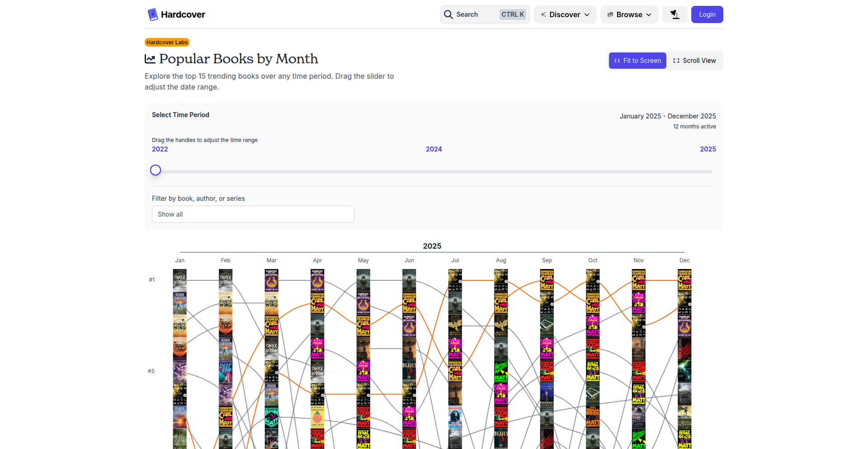This screenshot has width=868, height=449.
Task: Click the Discover sparkle icon
Action: pyautogui.click(x=543, y=14)
